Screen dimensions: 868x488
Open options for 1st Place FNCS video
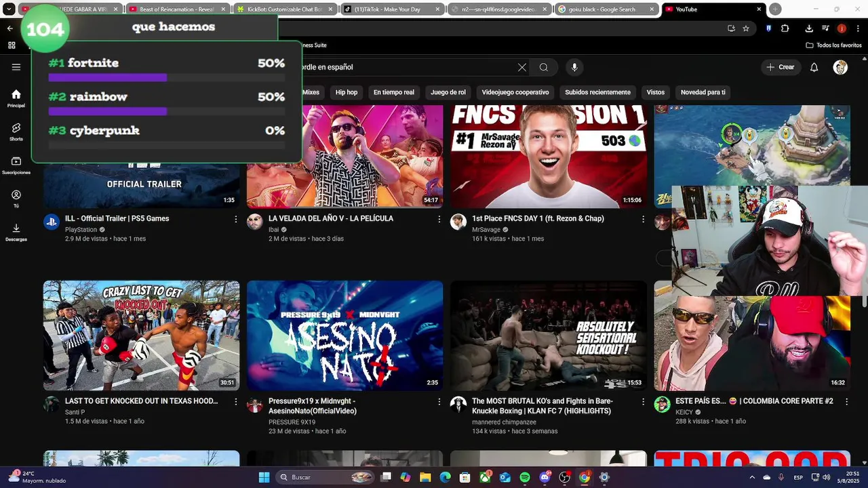pyautogui.click(x=643, y=219)
